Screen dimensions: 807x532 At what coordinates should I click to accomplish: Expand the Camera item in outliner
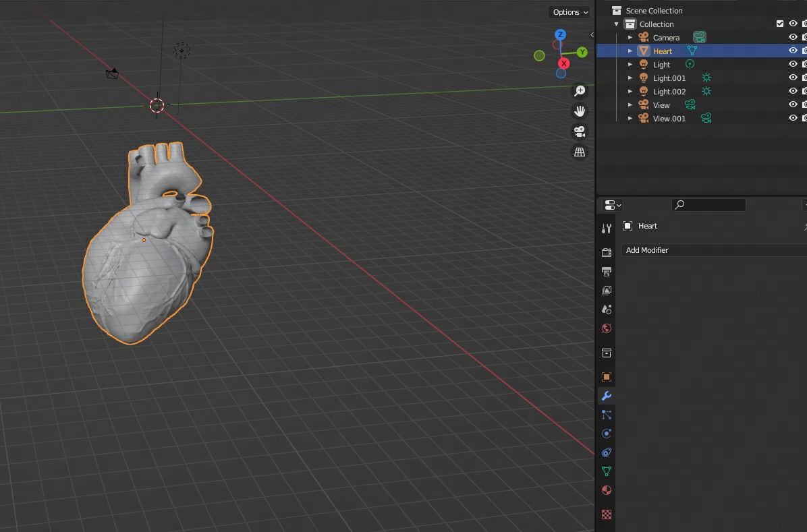(x=630, y=38)
